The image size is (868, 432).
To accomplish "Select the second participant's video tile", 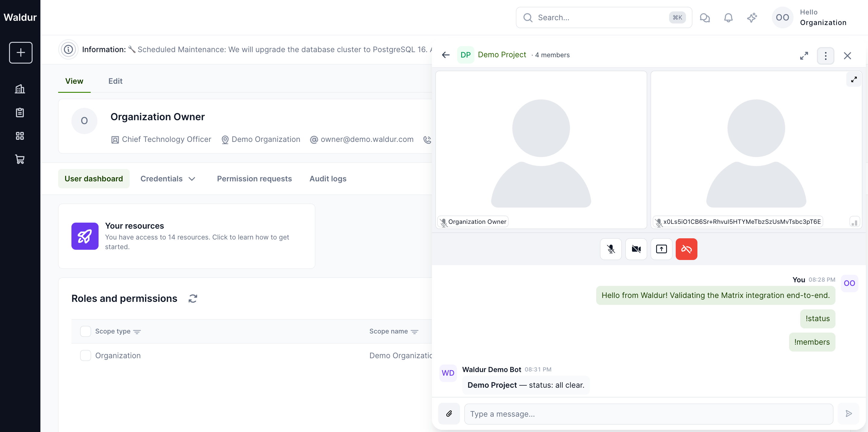I will tap(756, 150).
